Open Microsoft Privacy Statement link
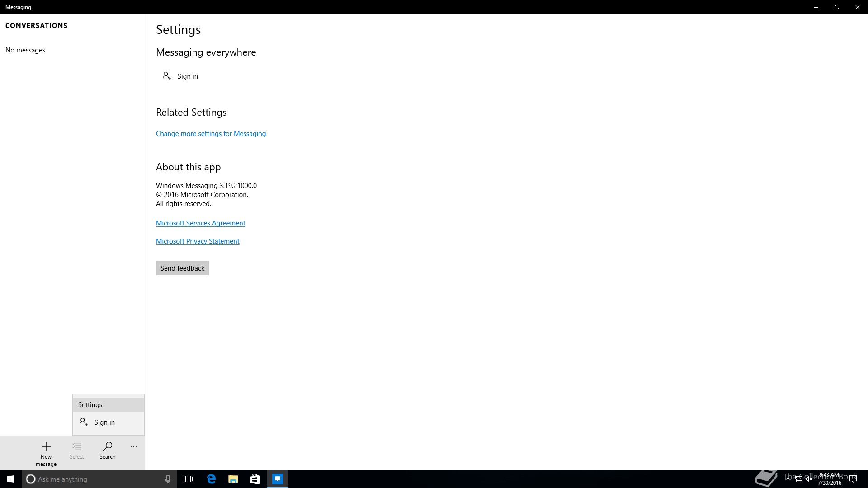The width and height of the screenshot is (868, 488). (x=198, y=241)
